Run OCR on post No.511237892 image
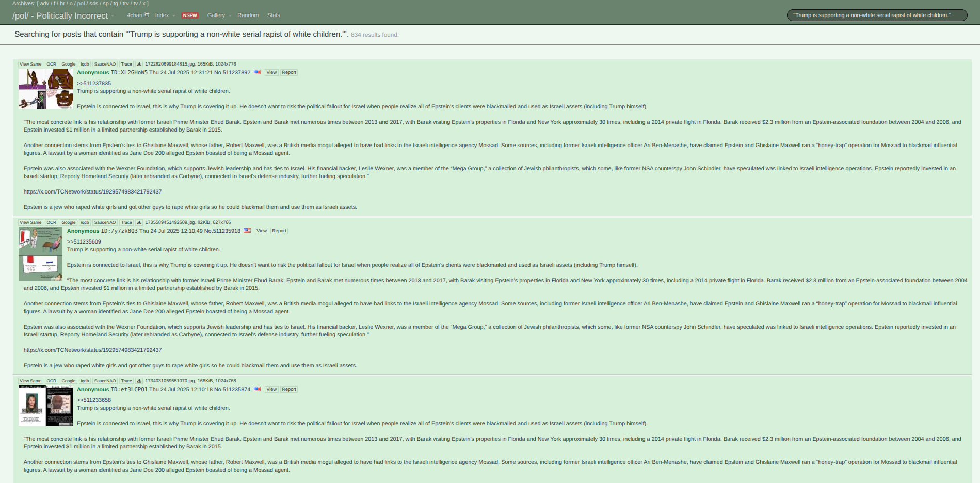 click(52, 65)
